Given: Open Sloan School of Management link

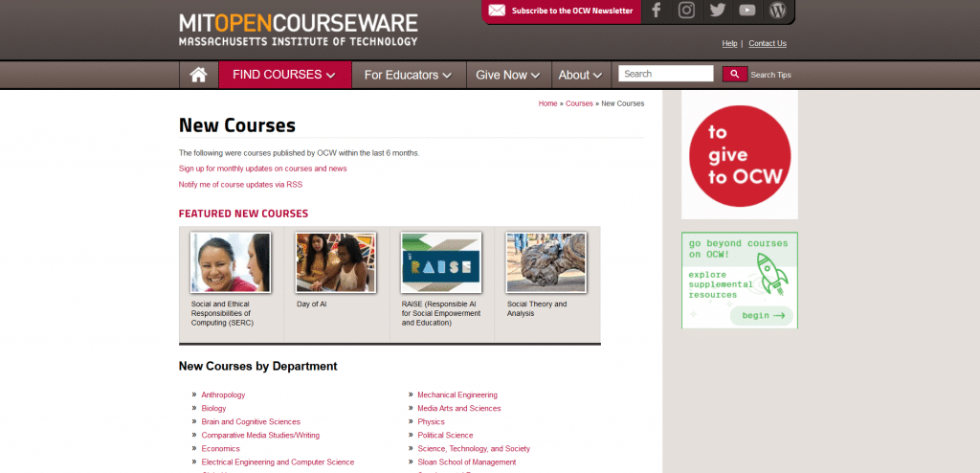Looking at the screenshot, I should [467, 462].
